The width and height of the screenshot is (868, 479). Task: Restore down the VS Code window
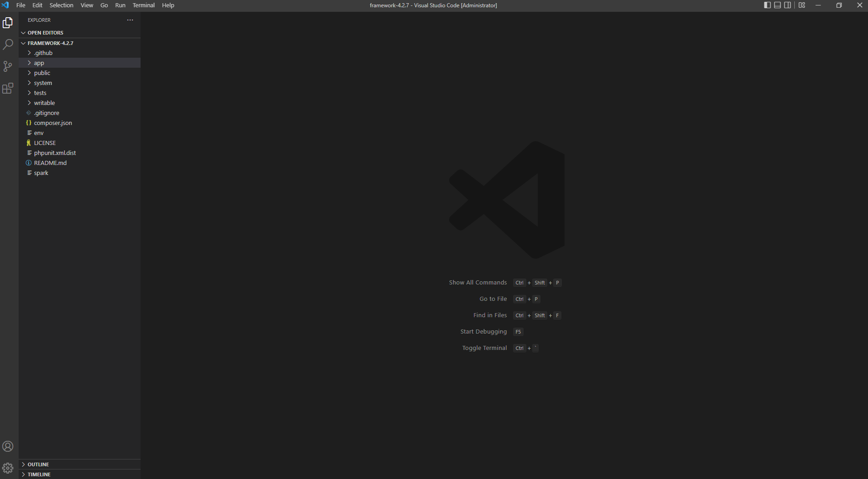click(839, 5)
